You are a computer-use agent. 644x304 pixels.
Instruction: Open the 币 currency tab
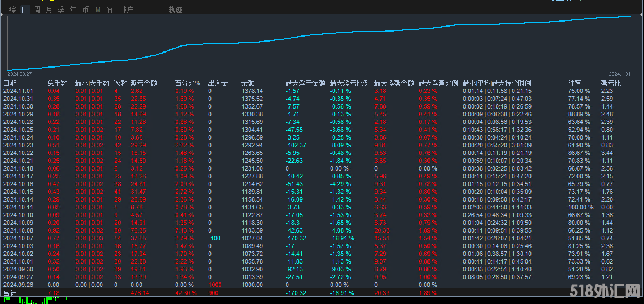coord(85,9)
